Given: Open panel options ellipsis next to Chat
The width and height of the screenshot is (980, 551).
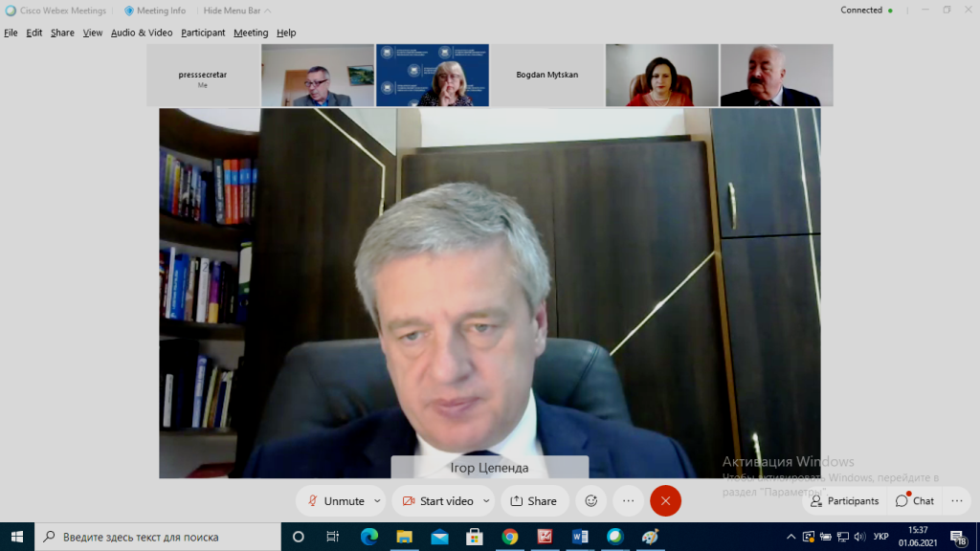Looking at the screenshot, I should (x=956, y=500).
